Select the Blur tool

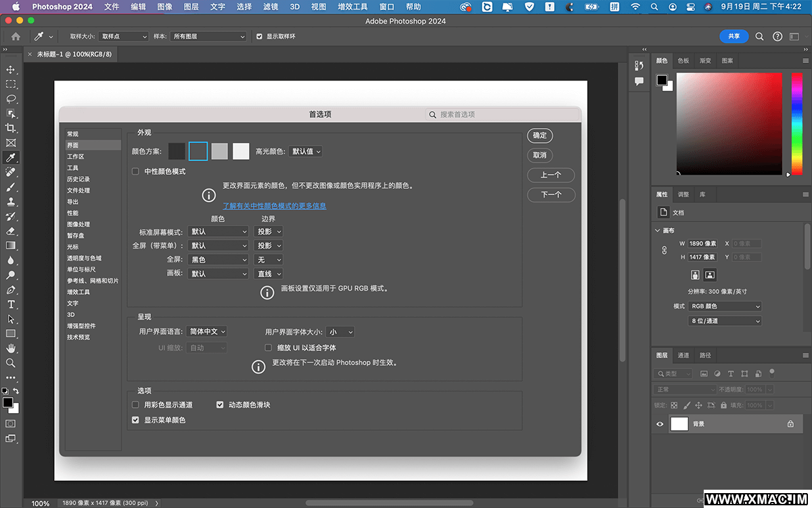click(11, 260)
